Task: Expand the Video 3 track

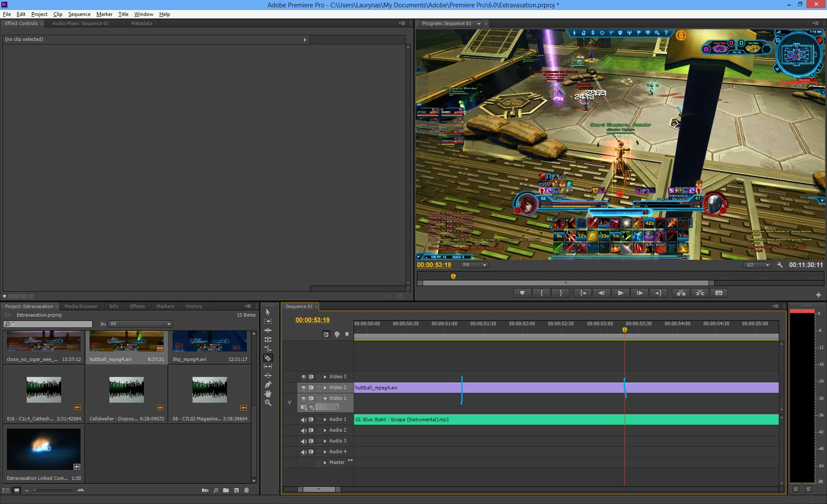Action: click(x=325, y=377)
